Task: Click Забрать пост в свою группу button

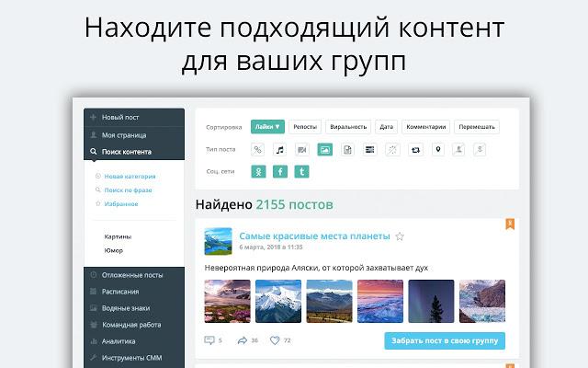Action: [445, 341]
